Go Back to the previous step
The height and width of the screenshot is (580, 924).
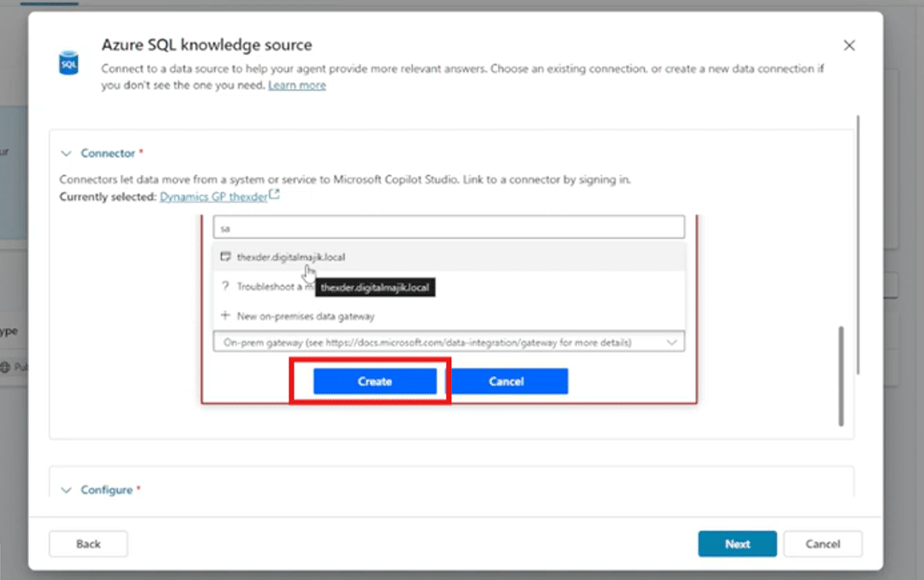click(88, 543)
